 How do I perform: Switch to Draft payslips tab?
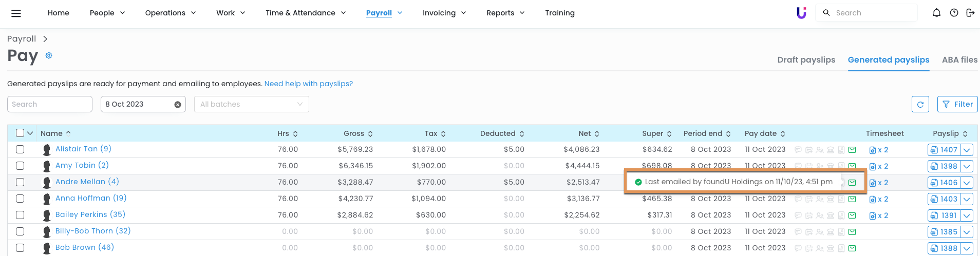[x=806, y=60]
